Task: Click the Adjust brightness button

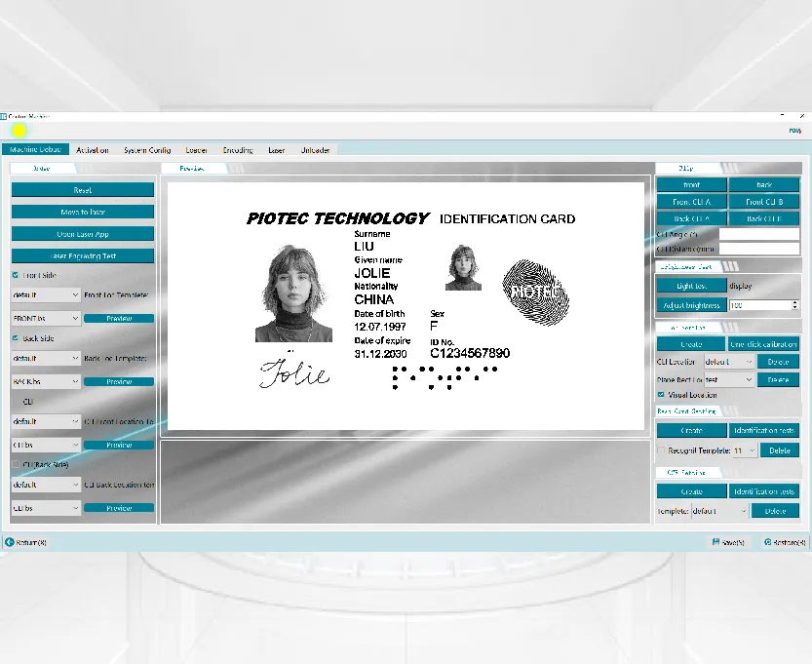Action: click(x=692, y=305)
